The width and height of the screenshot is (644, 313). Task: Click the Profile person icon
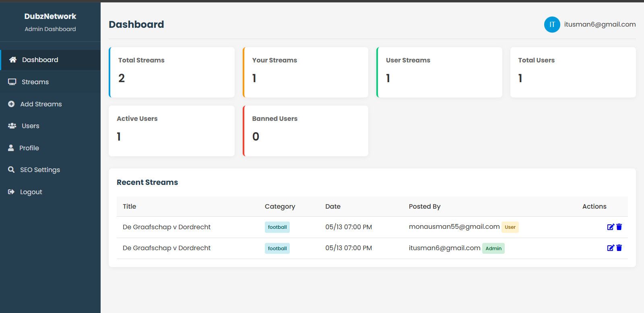[x=11, y=148]
